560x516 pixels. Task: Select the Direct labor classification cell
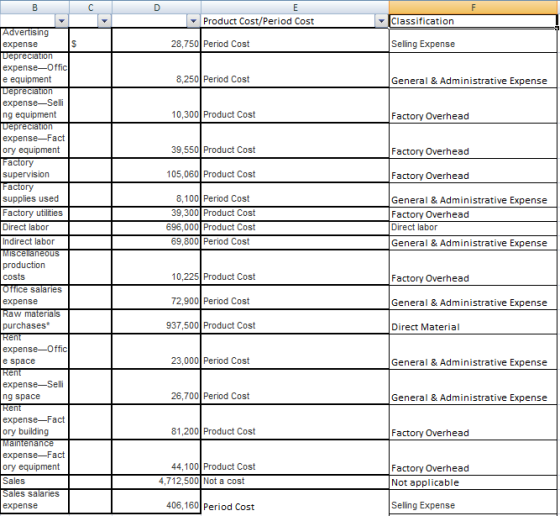(x=473, y=228)
